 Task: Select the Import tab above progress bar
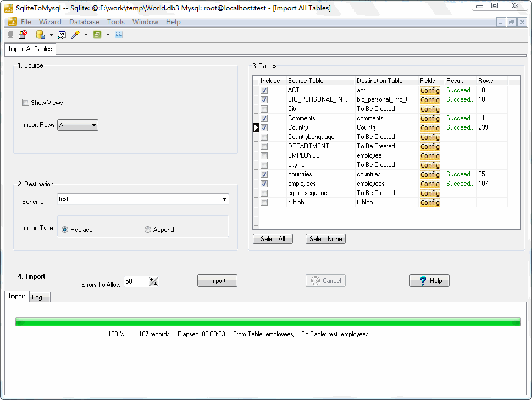tap(16, 296)
